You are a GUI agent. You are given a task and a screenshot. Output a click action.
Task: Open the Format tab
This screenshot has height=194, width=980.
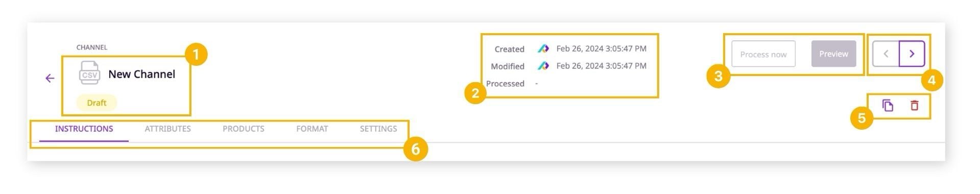pos(312,129)
